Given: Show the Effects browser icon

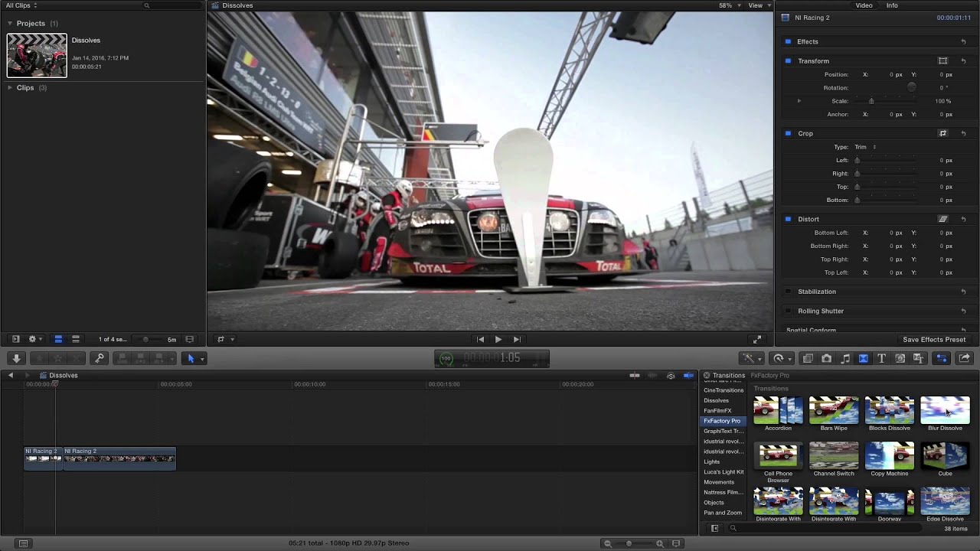Looking at the screenshot, I should [808, 358].
